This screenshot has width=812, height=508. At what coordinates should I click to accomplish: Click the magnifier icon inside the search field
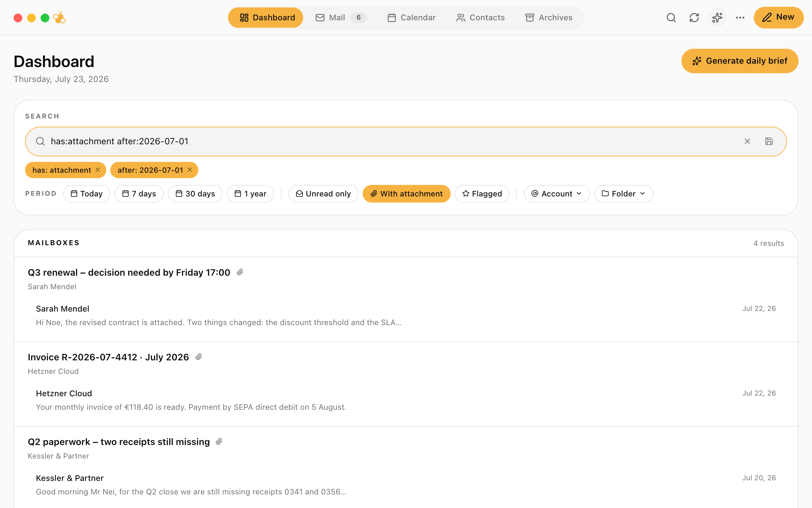40,141
